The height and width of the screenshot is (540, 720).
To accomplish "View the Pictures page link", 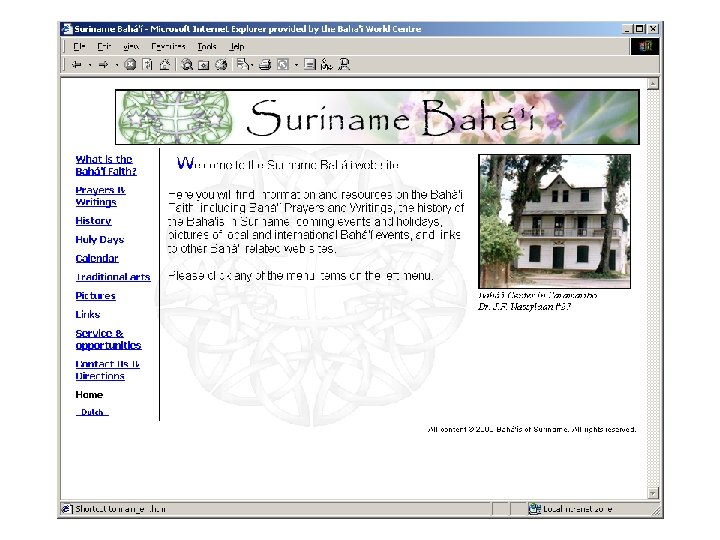I will click(x=96, y=296).
